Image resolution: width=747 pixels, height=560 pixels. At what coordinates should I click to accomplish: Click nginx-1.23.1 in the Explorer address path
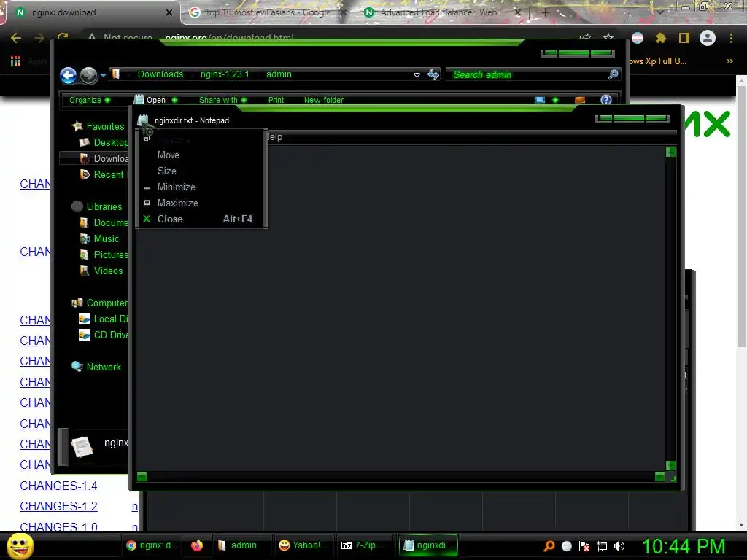(225, 74)
